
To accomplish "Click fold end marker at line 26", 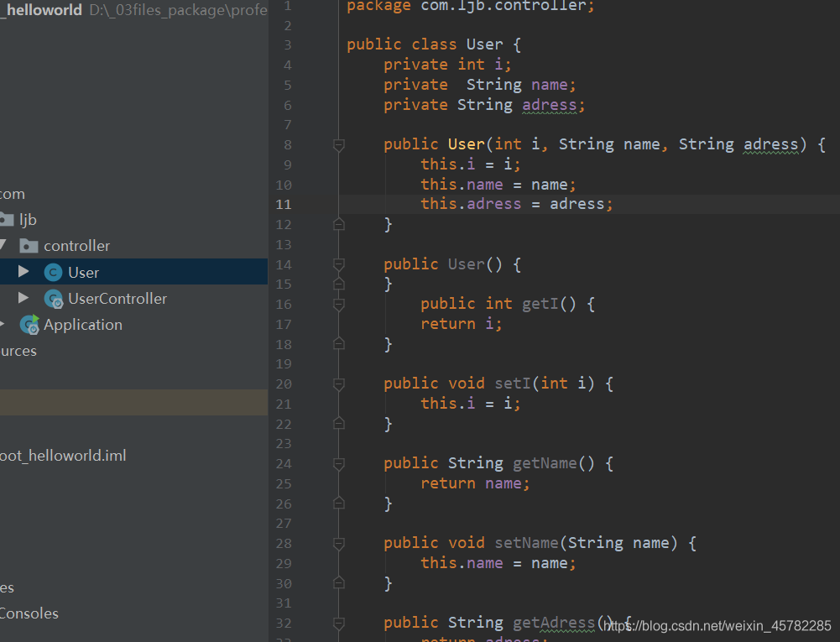I will [x=338, y=504].
